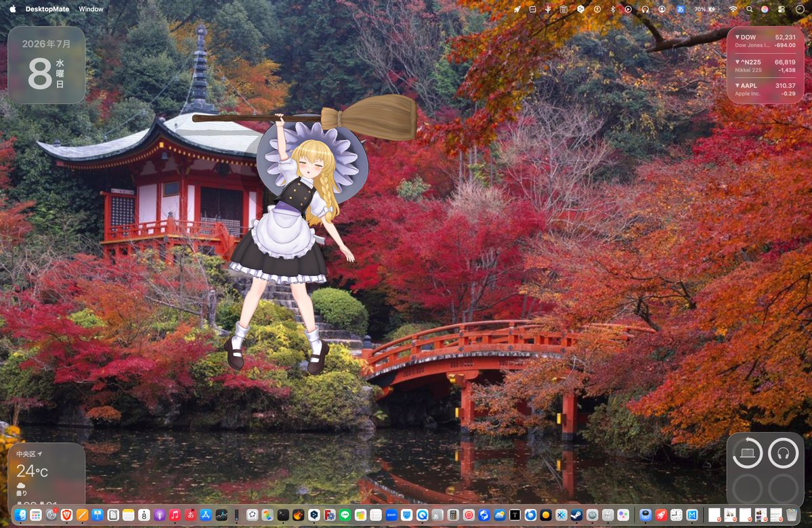Open Music app from the Dock
Screen dimensions: 812x528
[x=175, y=515]
